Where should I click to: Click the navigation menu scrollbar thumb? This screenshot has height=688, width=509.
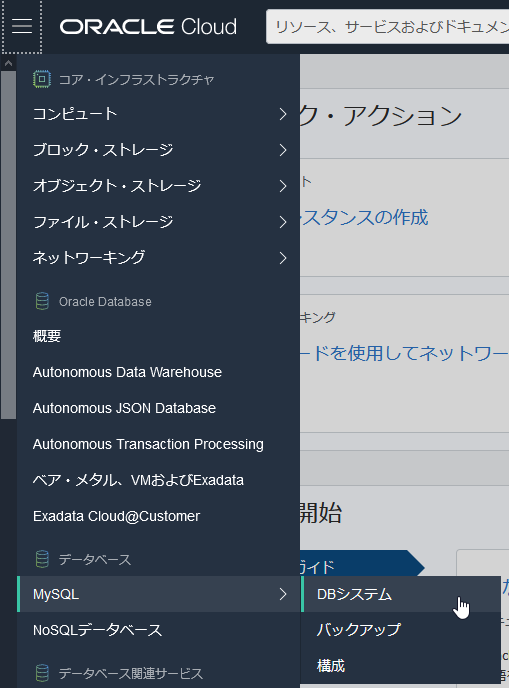coord(8,245)
